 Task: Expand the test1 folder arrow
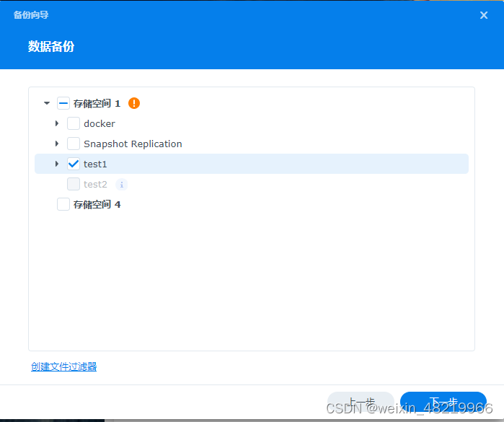pyautogui.click(x=57, y=164)
